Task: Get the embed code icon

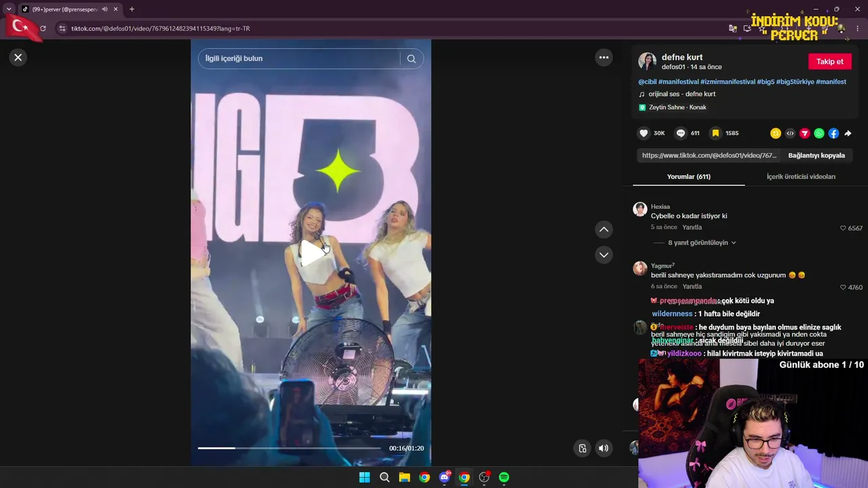Action: (x=790, y=134)
